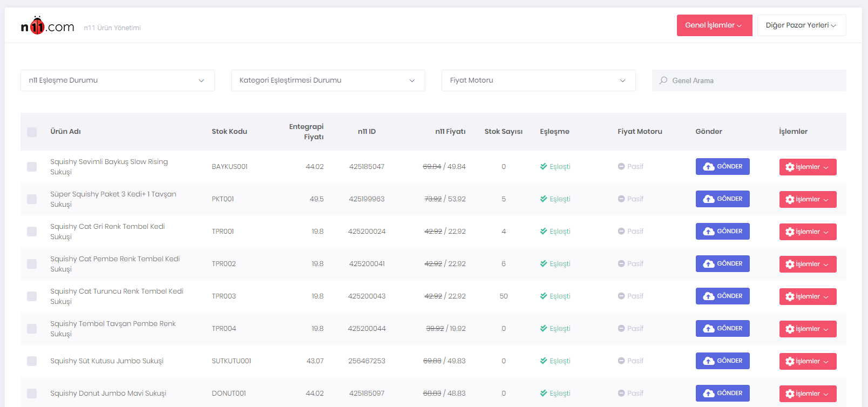
Task: Click the n11.com ladybug logo
Action: 37,26
